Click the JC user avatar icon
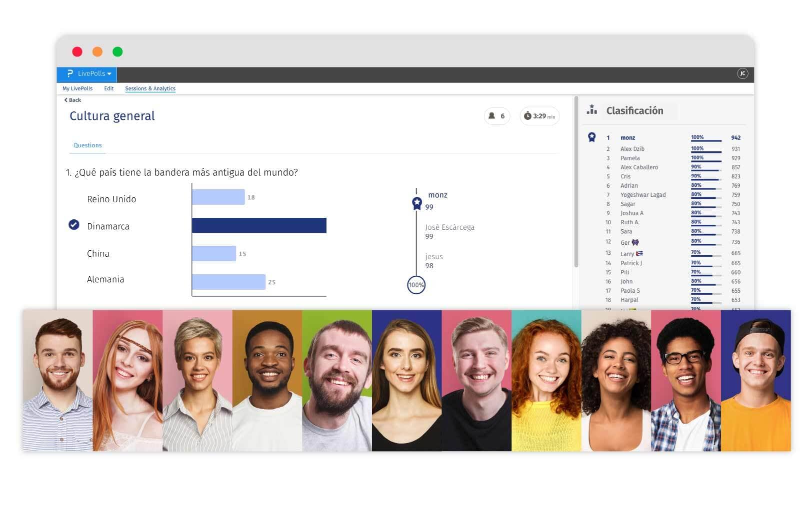The height and width of the screenshot is (506, 812). tap(742, 74)
